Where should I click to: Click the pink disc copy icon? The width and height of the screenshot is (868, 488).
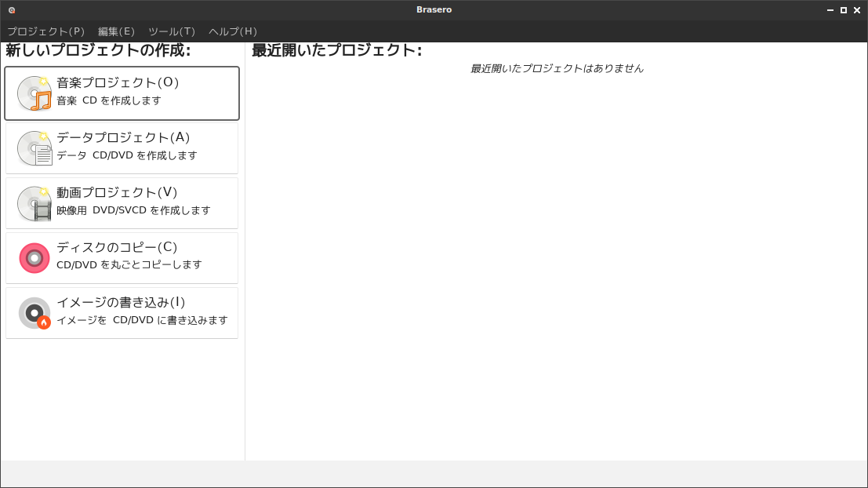click(x=35, y=258)
